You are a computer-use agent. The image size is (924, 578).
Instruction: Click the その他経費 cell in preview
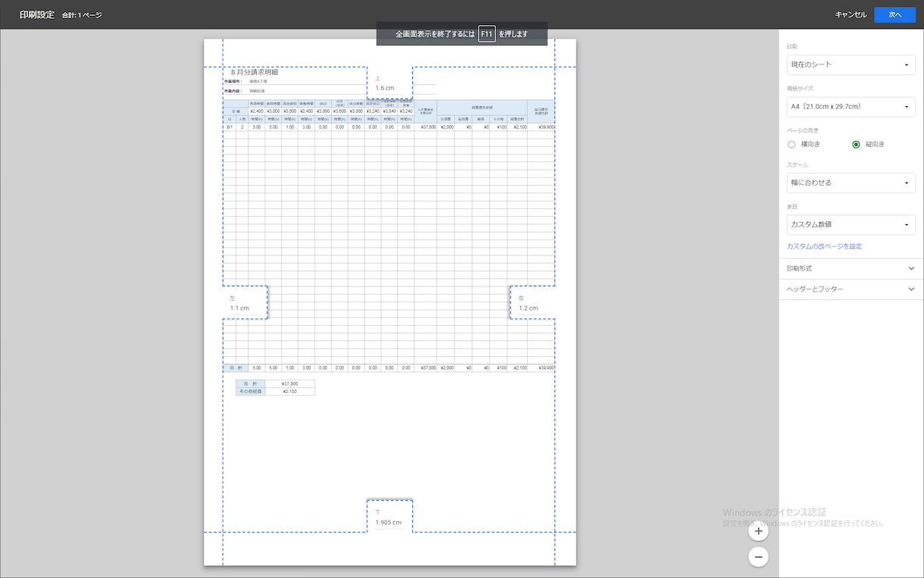tap(250, 392)
